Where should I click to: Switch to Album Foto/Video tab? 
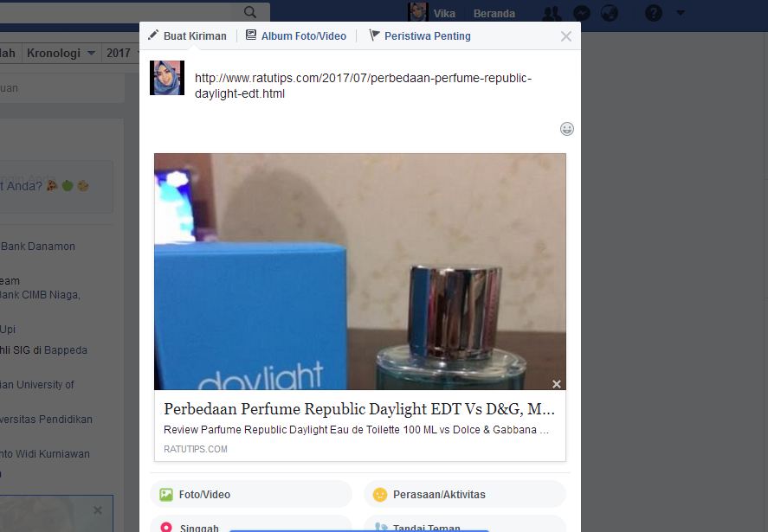click(296, 35)
